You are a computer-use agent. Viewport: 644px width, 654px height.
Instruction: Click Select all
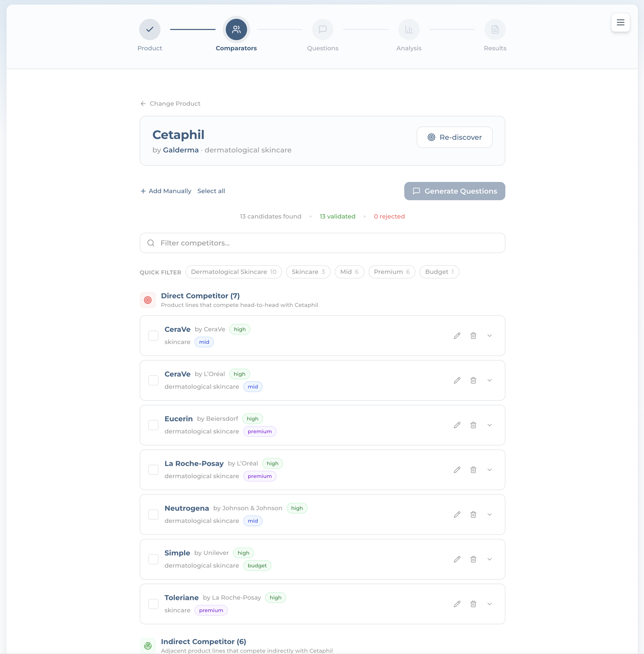point(211,191)
